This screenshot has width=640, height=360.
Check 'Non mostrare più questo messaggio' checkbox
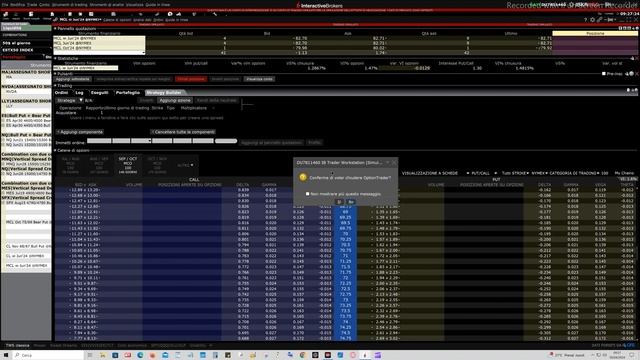click(307, 194)
